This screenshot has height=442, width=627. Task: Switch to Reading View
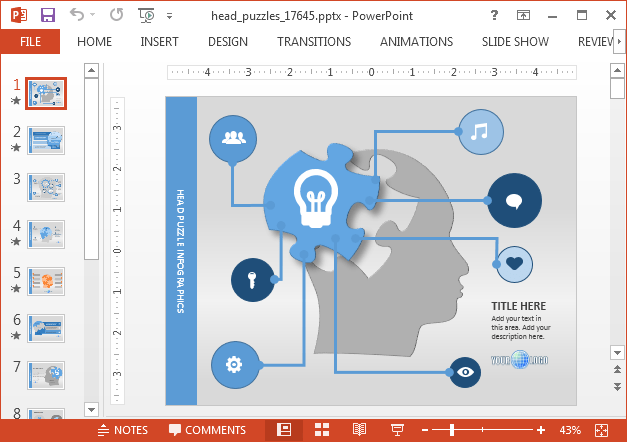pyautogui.click(x=359, y=430)
